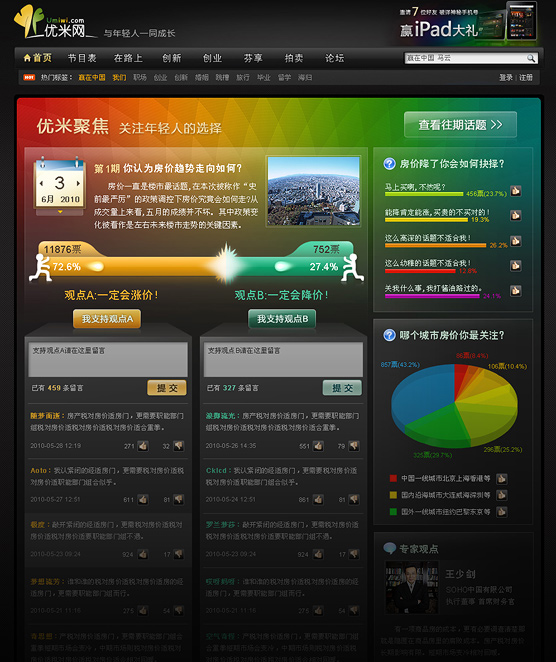Focus the viewpoint A comment textbox
Viewport: 556px width, 662px height.
(108, 359)
